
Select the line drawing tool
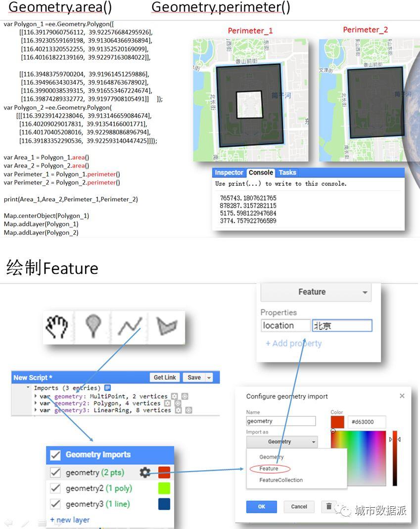point(130,326)
